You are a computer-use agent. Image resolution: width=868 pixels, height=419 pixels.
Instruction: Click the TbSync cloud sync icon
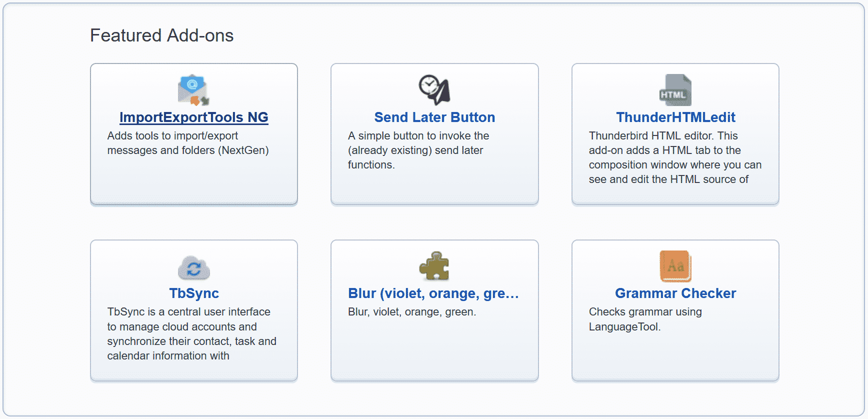[x=193, y=266]
